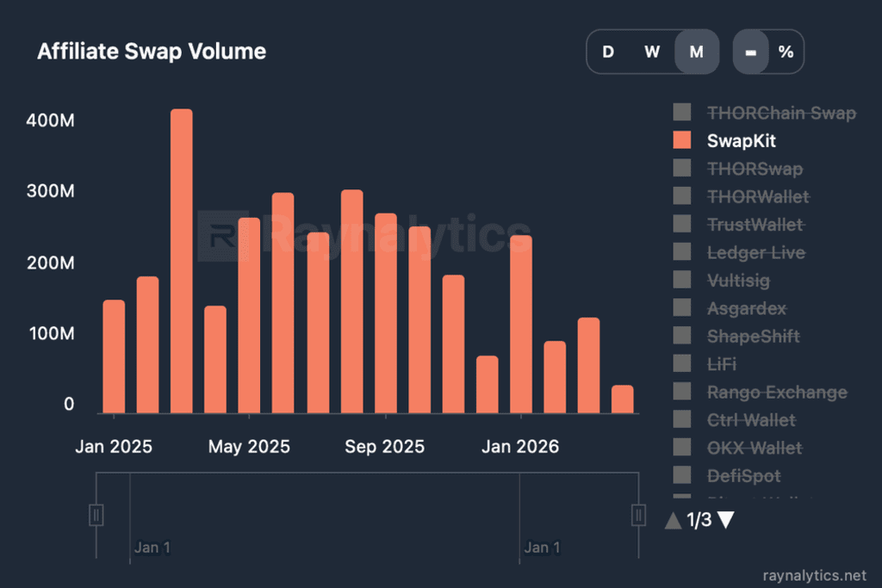Click the up triangle beside the page indicator

coord(673,520)
